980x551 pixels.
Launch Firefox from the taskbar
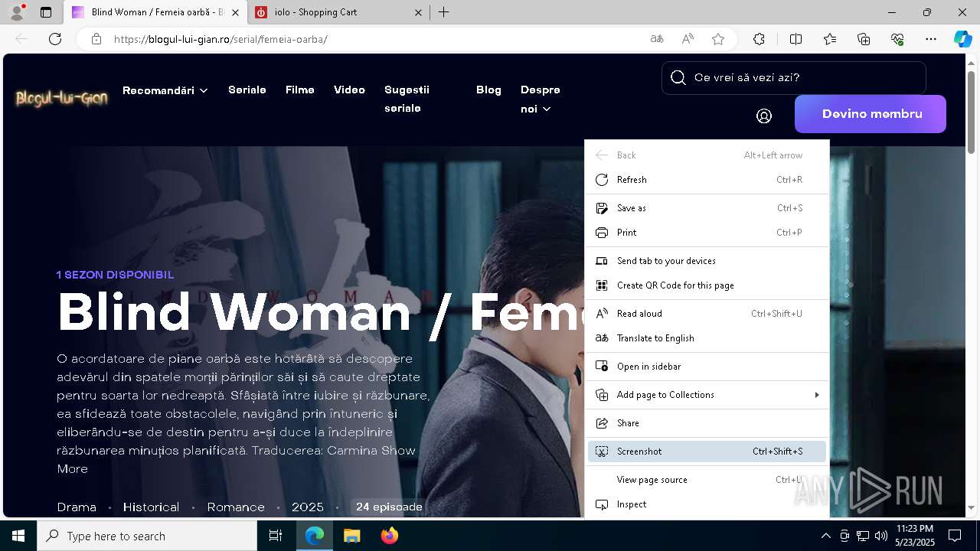(390, 536)
